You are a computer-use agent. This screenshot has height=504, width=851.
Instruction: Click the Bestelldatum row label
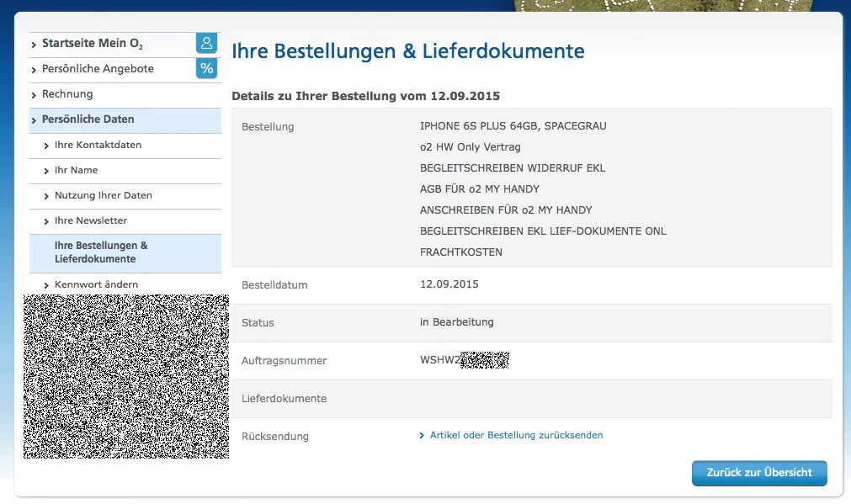[x=274, y=285]
